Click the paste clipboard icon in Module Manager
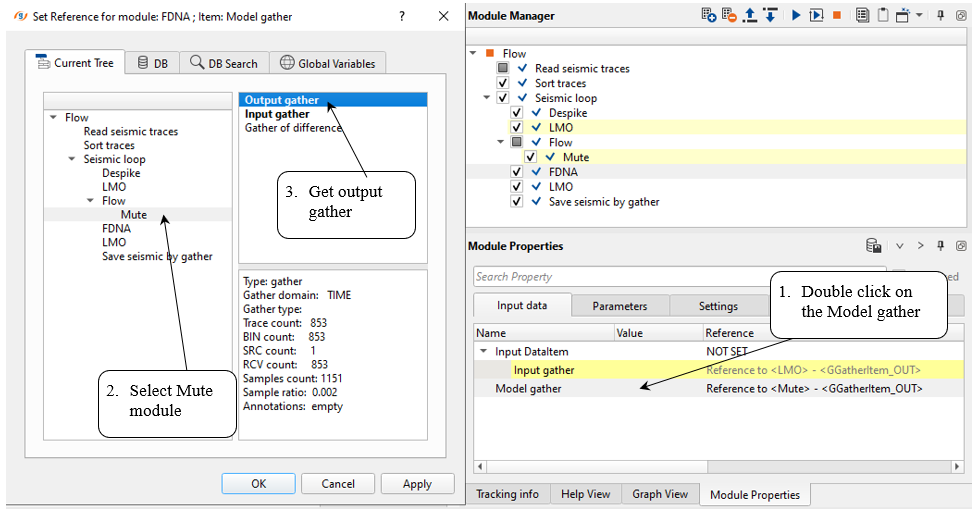Screen dimensions: 979x515 coord(882,15)
